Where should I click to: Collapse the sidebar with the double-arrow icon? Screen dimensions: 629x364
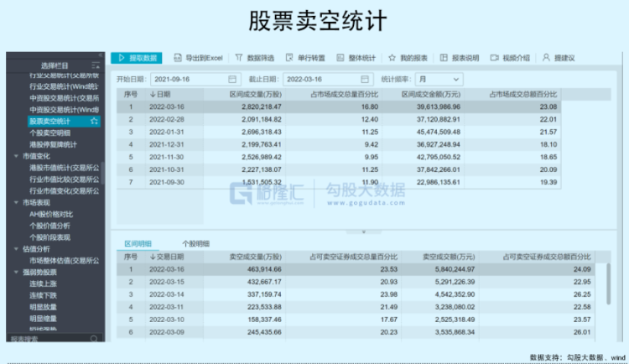tap(101, 55)
